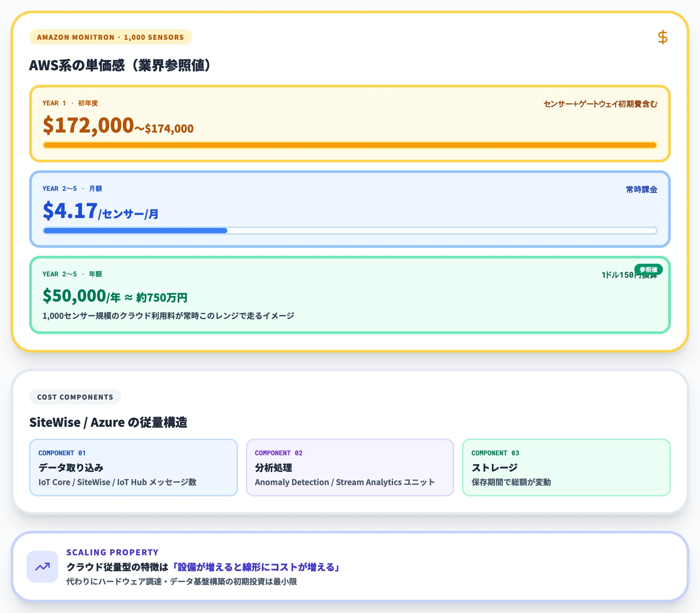The height and width of the screenshot is (613, 700).
Task: Click the dollar sign icon
Action: pos(662,37)
